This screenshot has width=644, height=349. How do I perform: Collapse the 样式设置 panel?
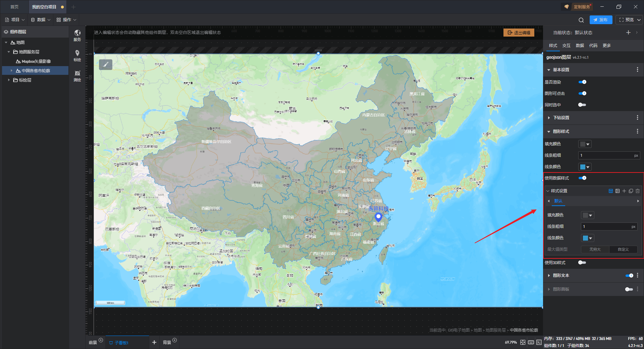(548, 191)
